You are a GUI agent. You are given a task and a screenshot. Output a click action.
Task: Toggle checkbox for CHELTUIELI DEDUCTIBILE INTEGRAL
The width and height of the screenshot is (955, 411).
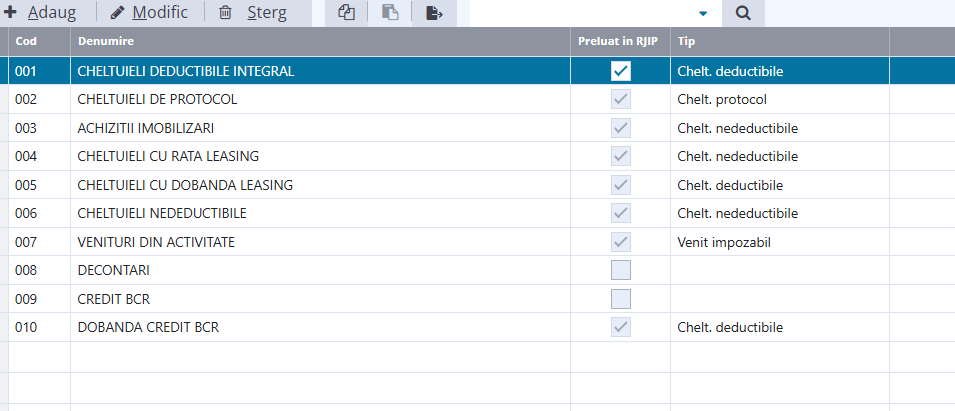621,71
